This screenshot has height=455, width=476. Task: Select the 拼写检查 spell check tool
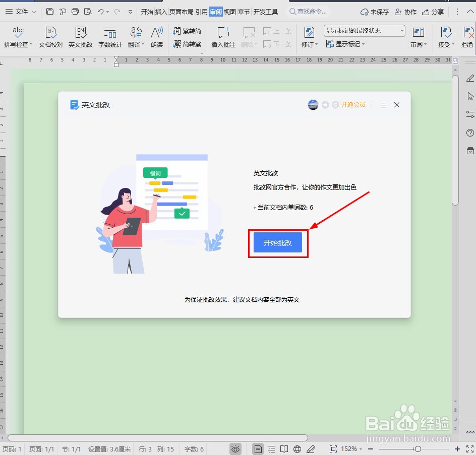(18, 35)
